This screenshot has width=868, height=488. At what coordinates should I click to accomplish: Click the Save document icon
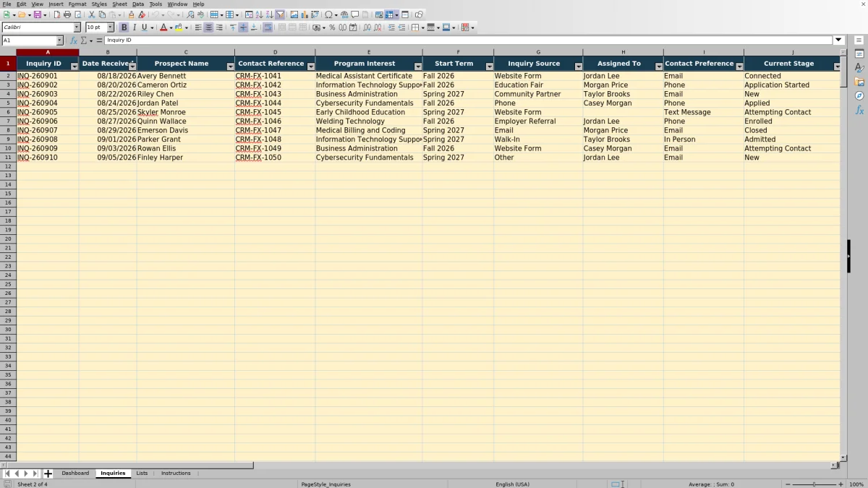click(37, 14)
